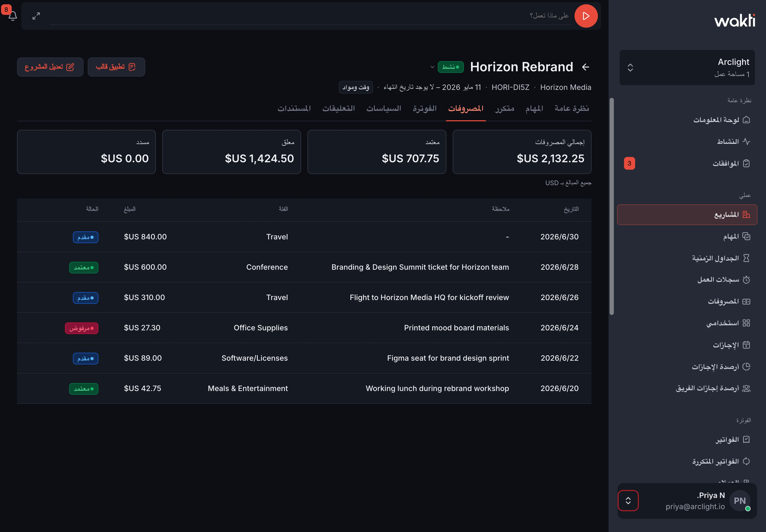Click the مرفوض status badge on the $US 27.30 row

click(x=82, y=328)
